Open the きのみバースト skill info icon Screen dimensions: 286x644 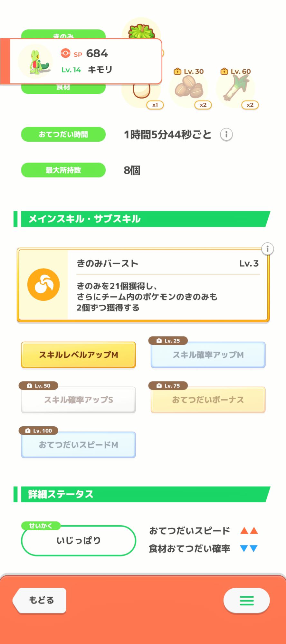click(267, 249)
